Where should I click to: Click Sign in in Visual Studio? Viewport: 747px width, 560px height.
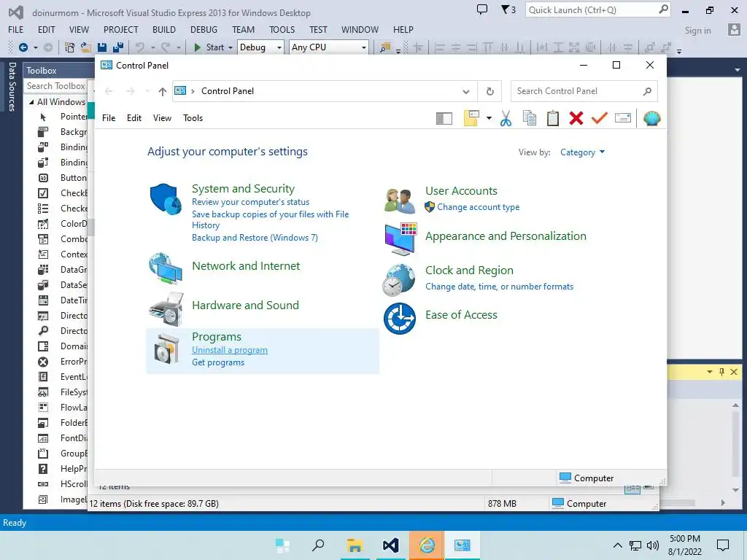coord(697,31)
